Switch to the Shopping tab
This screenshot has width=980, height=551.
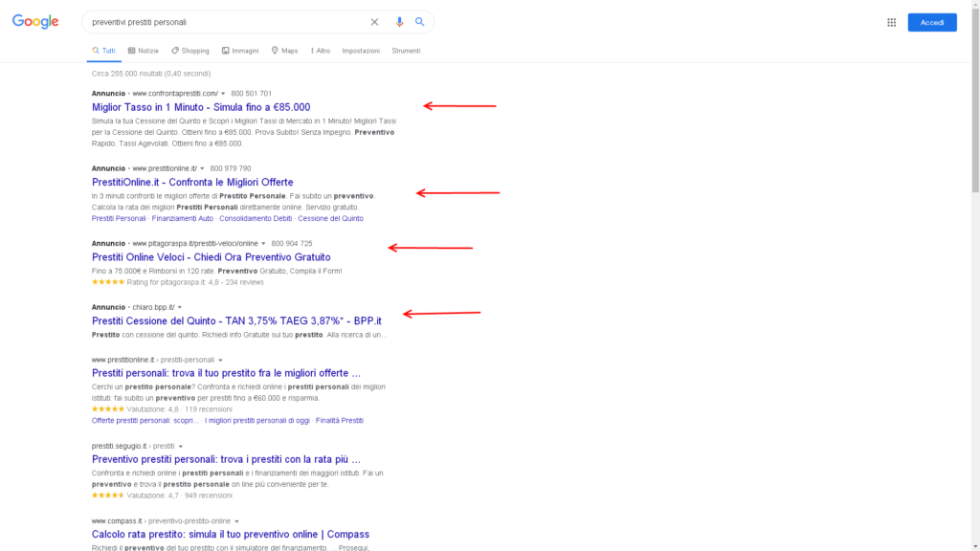(190, 51)
